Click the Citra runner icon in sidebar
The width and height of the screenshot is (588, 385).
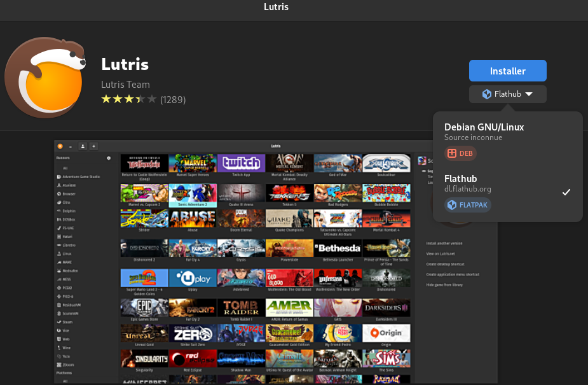59,202
